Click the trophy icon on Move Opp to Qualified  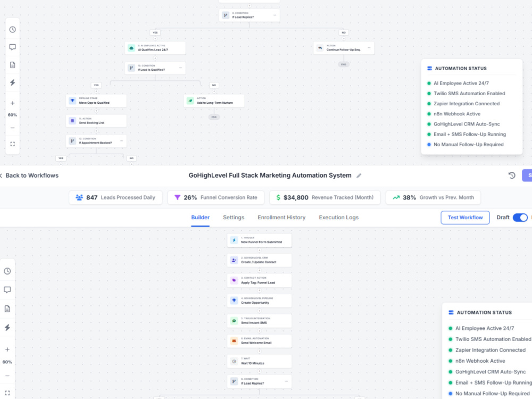[x=72, y=101]
